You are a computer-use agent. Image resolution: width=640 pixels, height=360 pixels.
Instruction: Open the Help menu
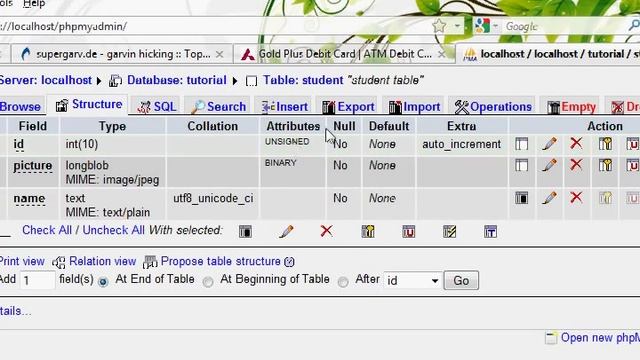point(34,4)
